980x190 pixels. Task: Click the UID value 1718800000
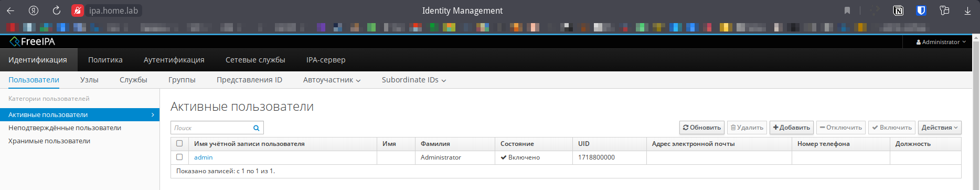pyautogui.click(x=596, y=157)
